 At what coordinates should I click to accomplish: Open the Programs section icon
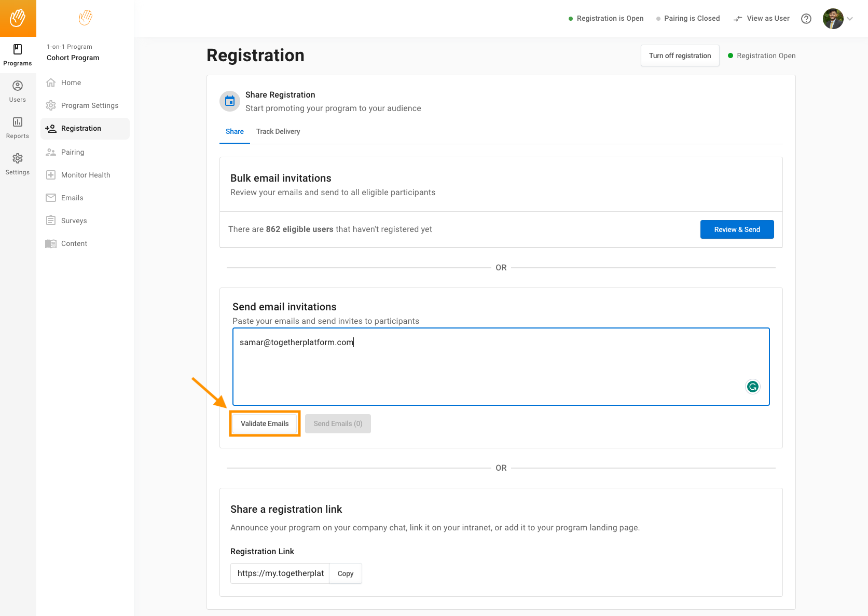pos(18,49)
